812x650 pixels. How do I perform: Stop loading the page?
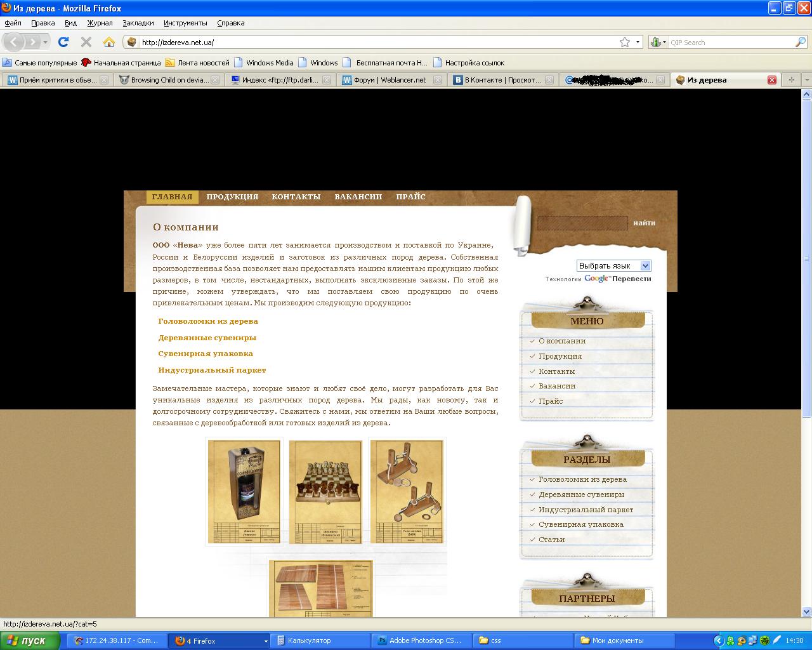coord(86,42)
